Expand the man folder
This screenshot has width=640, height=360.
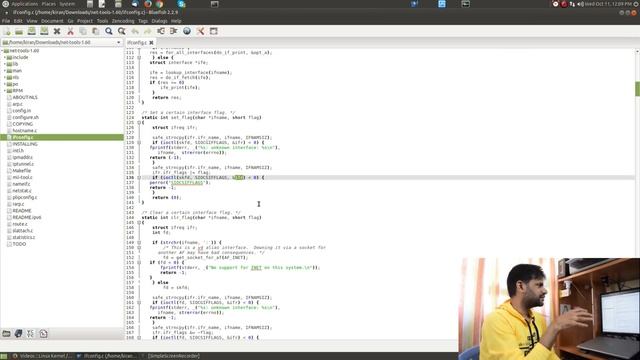5,71
